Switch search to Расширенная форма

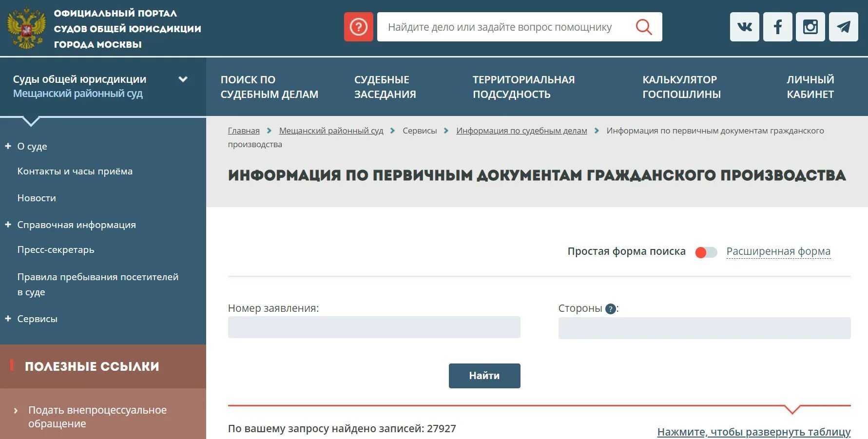[778, 251]
